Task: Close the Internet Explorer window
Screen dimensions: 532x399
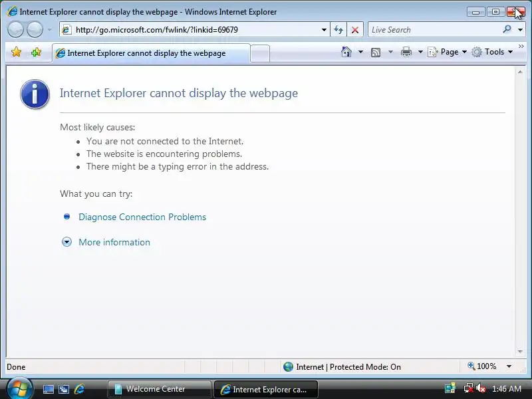Action: [x=516, y=12]
